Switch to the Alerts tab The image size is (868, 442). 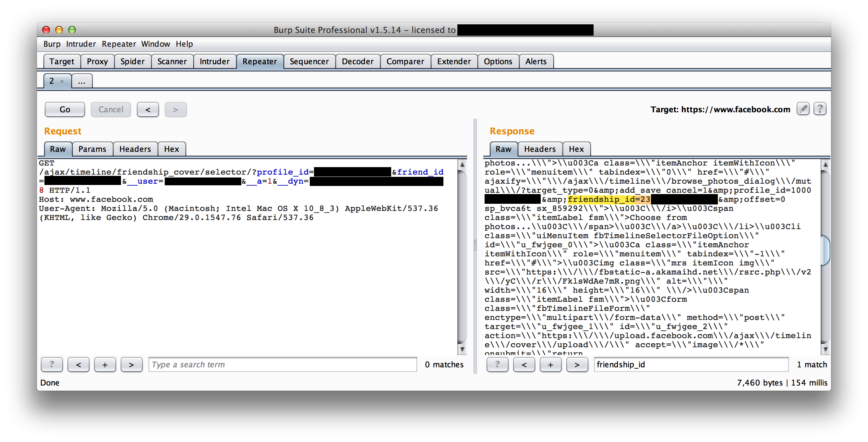pos(536,61)
